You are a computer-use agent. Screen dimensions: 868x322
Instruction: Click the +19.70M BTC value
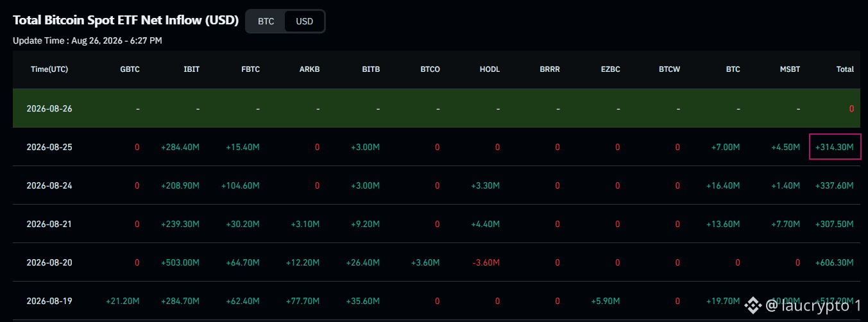click(723, 301)
